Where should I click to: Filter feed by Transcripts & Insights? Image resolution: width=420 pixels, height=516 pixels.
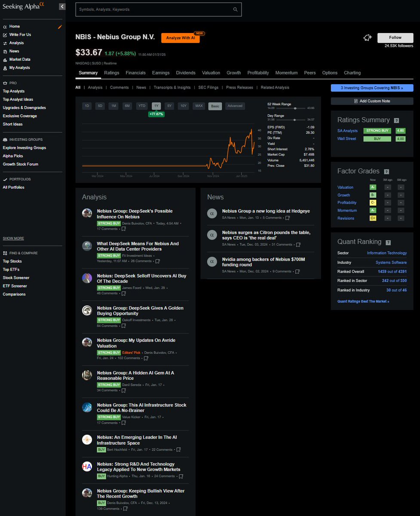(x=172, y=87)
